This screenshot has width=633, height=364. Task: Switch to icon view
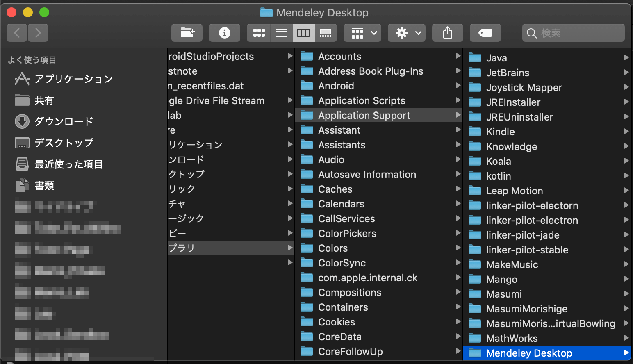tap(259, 33)
